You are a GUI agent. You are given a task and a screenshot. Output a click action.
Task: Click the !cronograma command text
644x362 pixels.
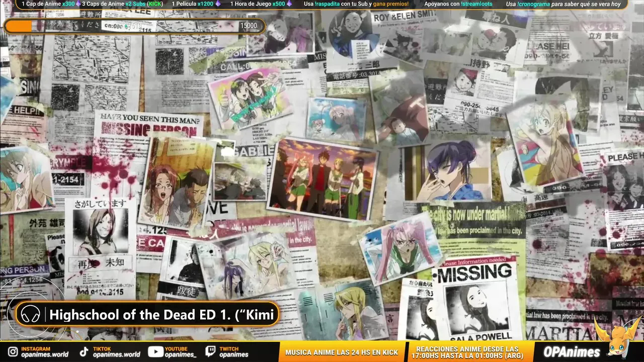click(x=533, y=4)
